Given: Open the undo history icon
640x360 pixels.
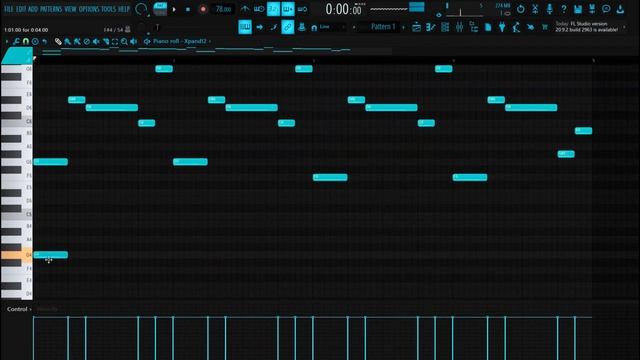Looking at the screenshot, I should 520,9.
